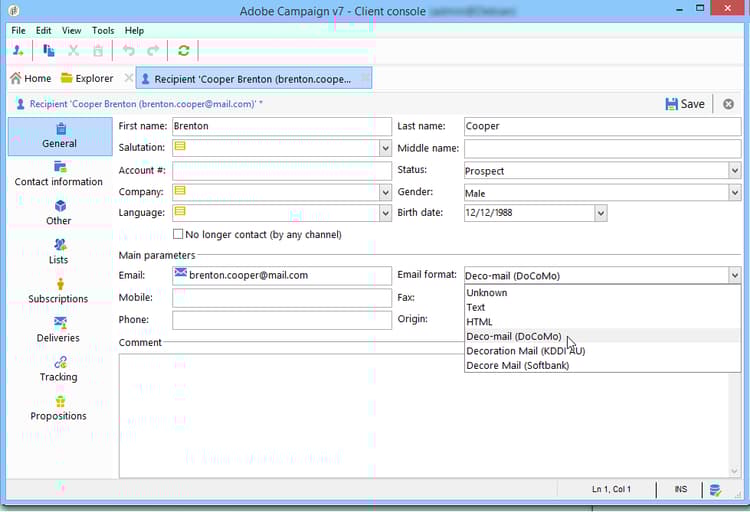Expand the Company dropdown
The height and width of the screenshot is (512, 750).
coord(386,193)
